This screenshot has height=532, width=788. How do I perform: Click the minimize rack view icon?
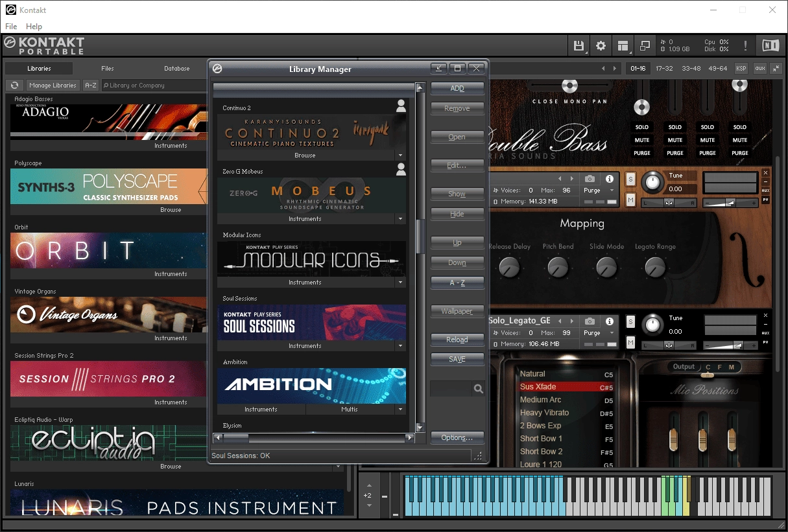coord(645,45)
